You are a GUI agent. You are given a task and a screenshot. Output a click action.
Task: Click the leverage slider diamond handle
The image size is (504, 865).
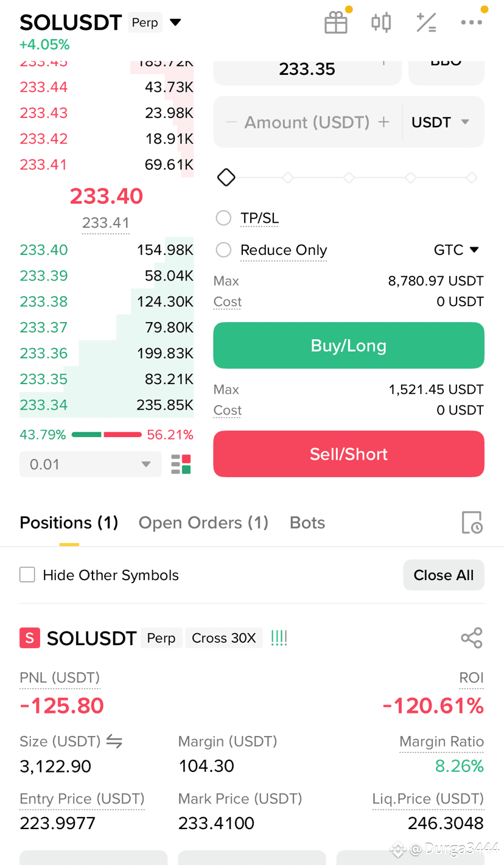click(226, 178)
